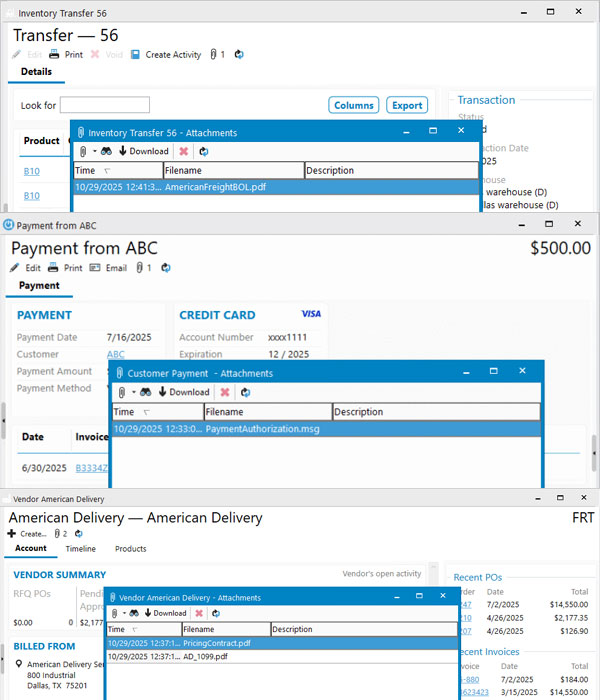
Task: Click 7/16/2025 payment date value
Action: (129, 338)
